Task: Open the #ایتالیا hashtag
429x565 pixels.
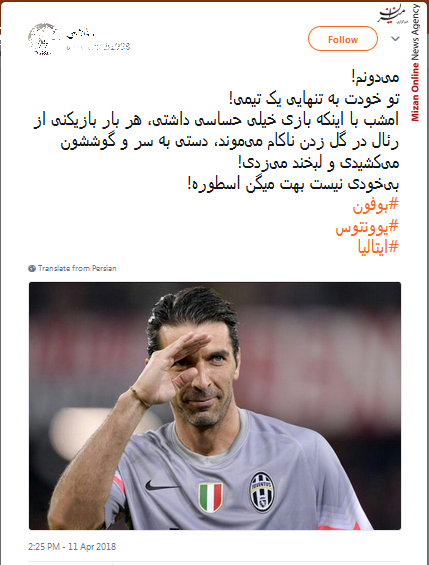Action: pos(378,247)
